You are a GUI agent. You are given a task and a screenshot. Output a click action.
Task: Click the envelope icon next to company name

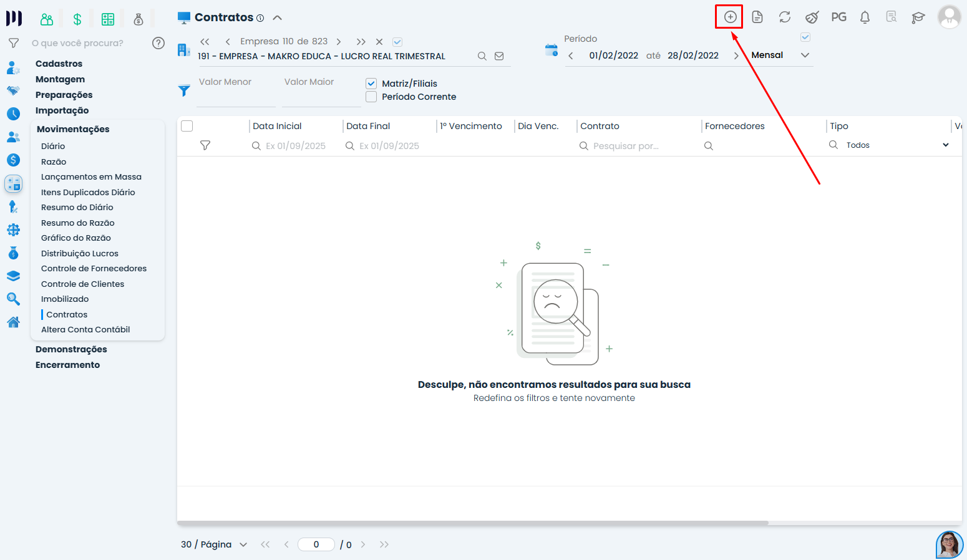pos(499,56)
